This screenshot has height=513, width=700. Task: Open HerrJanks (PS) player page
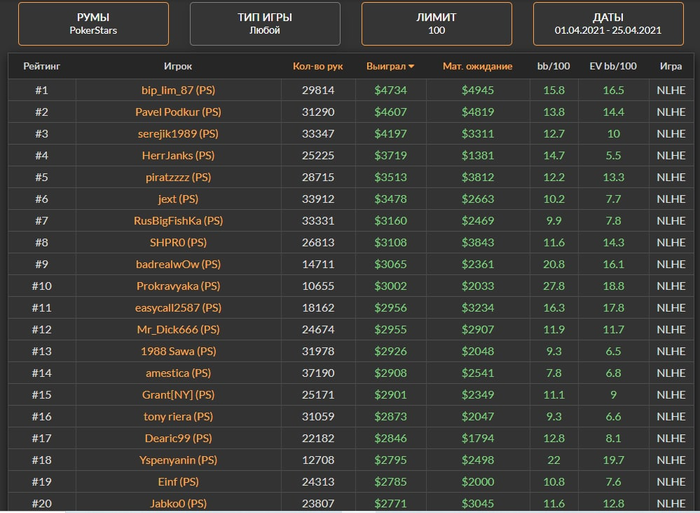[x=178, y=155]
